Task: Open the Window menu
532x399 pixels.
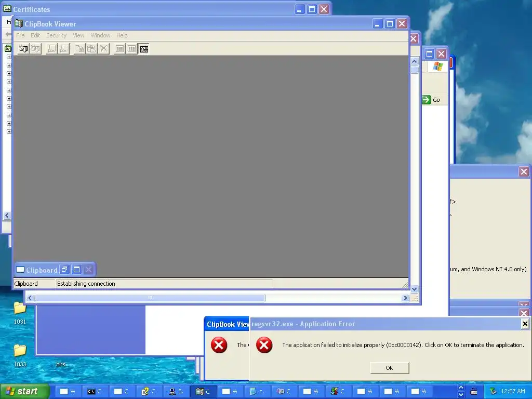Action: [x=100, y=35]
